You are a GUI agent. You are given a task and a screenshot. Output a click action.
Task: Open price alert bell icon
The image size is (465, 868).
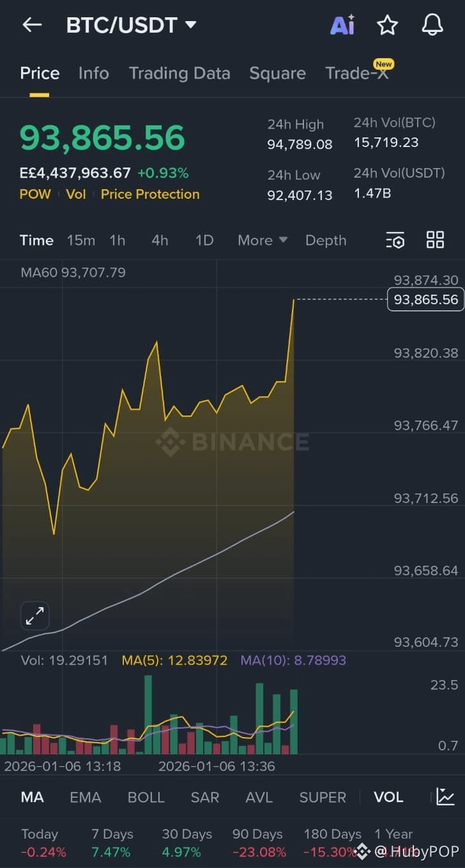coord(432,26)
